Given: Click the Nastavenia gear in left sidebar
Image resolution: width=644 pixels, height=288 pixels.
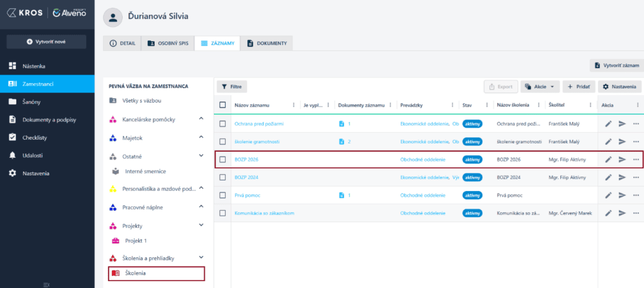Looking at the screenshot, I should coord(13,173).
